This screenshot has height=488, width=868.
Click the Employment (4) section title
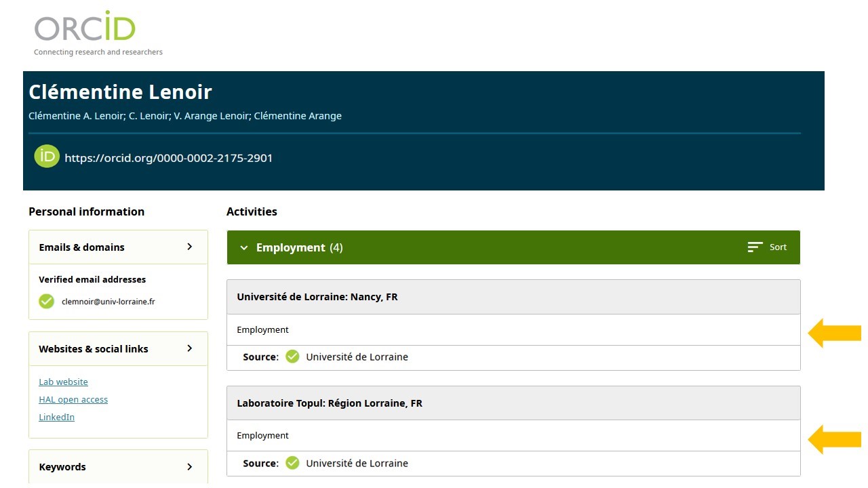pos(299,247)
